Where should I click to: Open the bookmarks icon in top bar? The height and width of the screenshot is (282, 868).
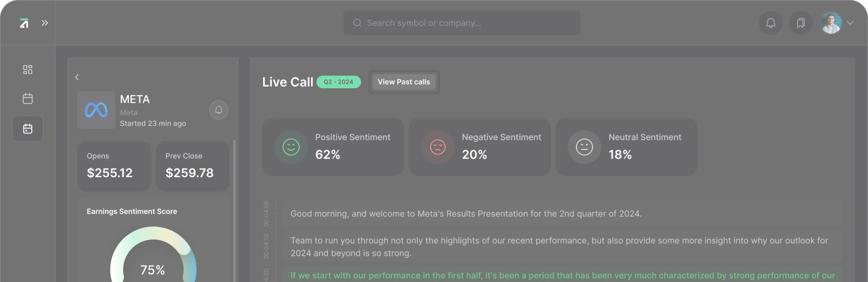click(801, 23)
